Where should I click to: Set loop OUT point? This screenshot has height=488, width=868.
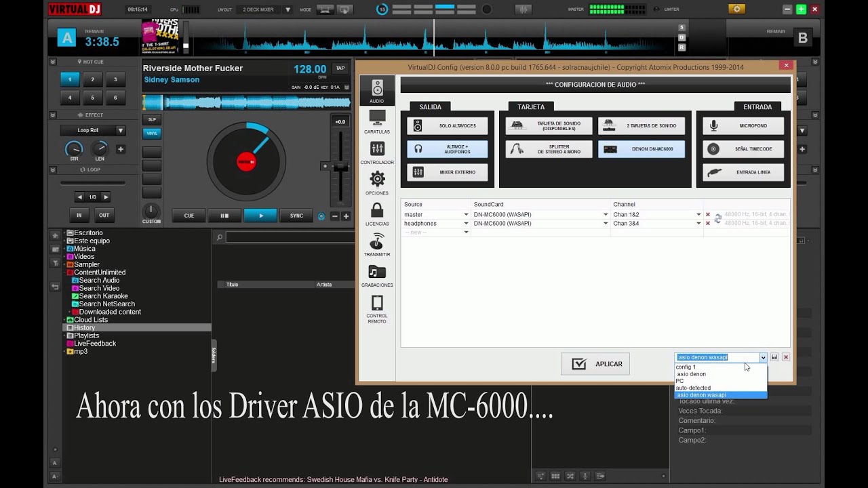104,215
